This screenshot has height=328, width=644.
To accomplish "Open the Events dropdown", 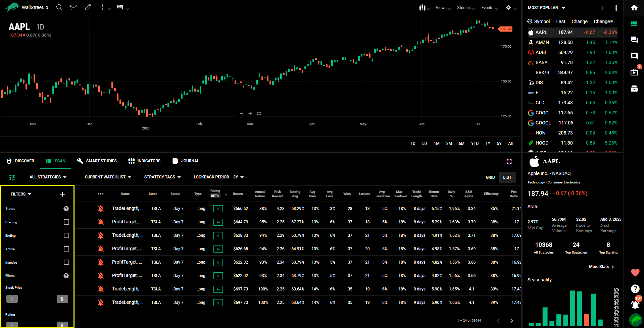I will coord(489,8).
